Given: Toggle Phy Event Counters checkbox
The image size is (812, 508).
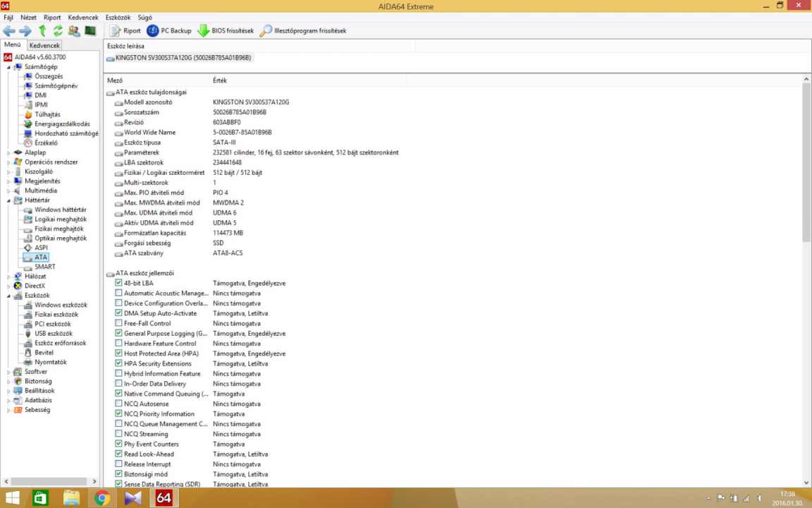Looking at the screenshot, I should click(118, 444).
